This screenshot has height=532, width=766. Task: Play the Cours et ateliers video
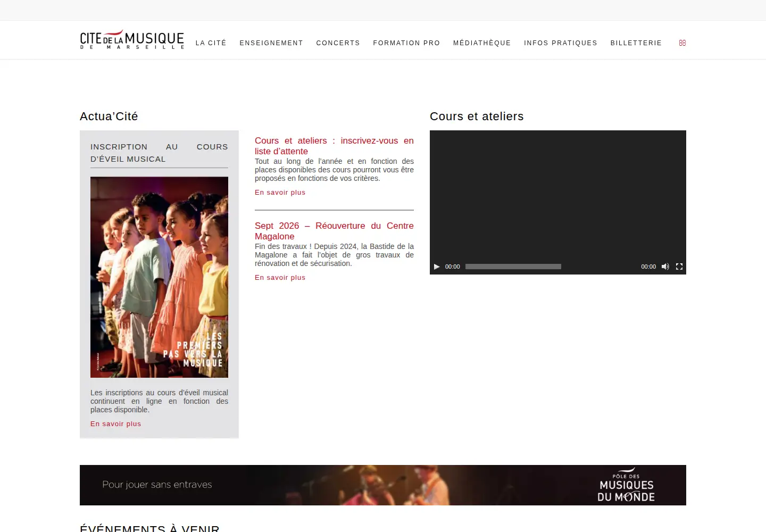(x=437, y=267)
